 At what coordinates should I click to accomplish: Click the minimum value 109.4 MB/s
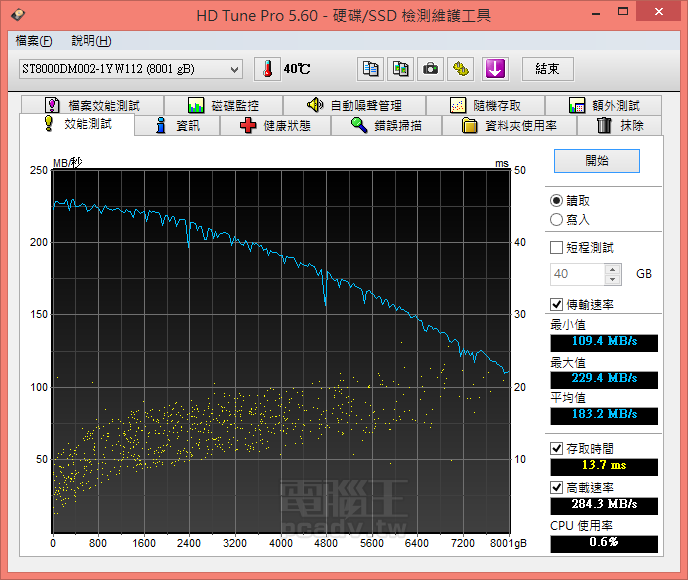(x=604, y=341)
